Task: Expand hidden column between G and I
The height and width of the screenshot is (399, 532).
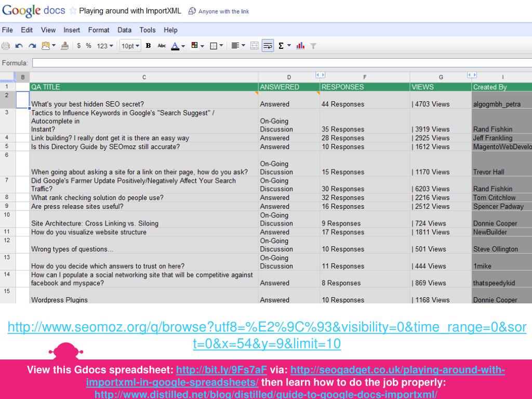Action: (472, 75)
